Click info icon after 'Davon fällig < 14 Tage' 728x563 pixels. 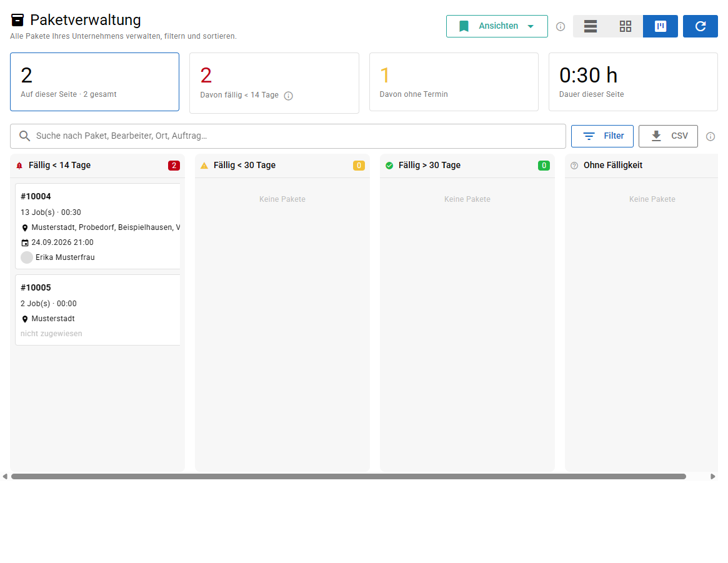(x=288, y=96)
